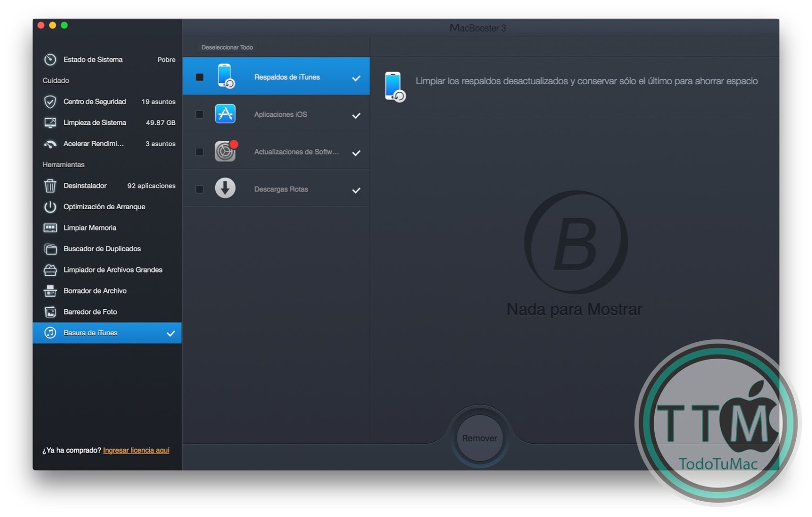
Task: Click the iPhone backup icon beside the description
Action: click(x=394, y=86)
